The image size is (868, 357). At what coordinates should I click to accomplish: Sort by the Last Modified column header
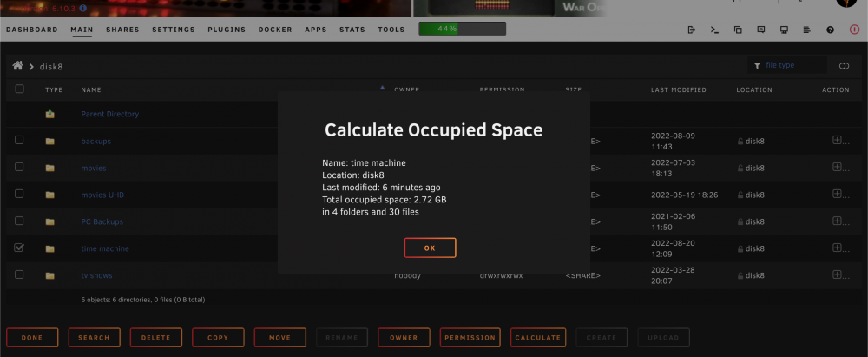click(x=678, y=89)
